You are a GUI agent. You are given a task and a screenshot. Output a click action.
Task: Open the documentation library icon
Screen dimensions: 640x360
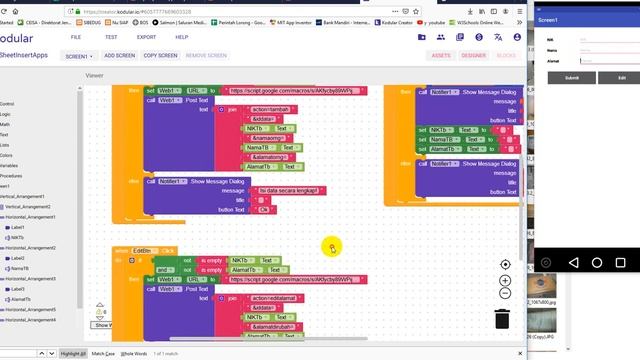(x=460, y=37)
